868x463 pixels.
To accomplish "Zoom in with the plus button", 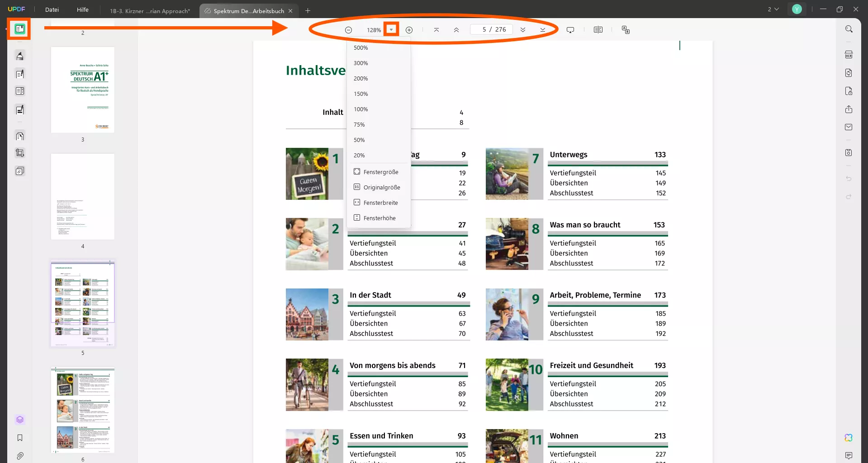I will click(409, 30).
